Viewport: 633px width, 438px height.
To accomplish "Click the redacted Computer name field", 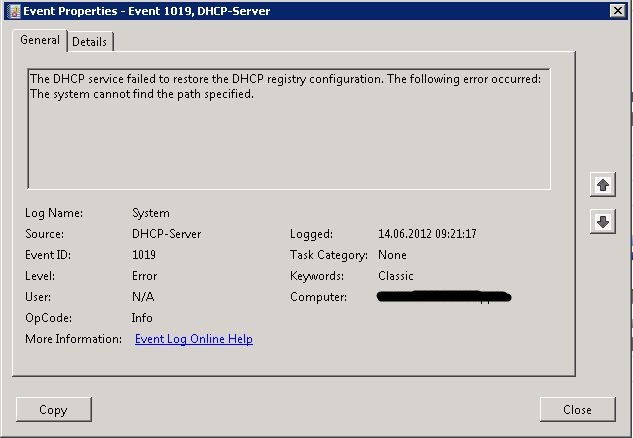I will (444, 297).
